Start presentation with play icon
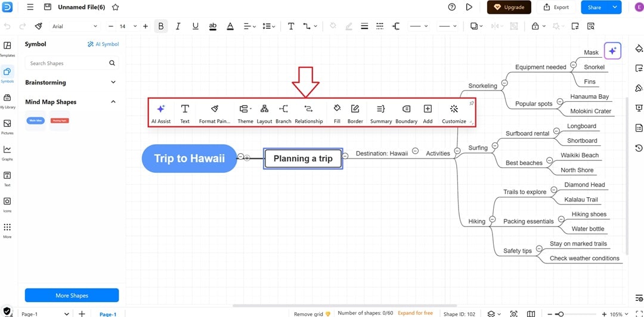Image resolution: width=644 pixels, height=317 pixels. 469,7
